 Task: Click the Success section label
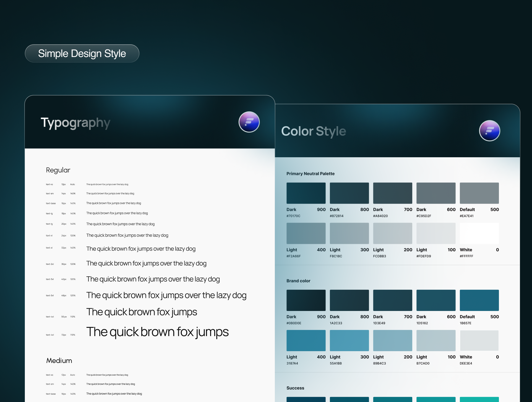pyautogui.click(x=295, y=388)
